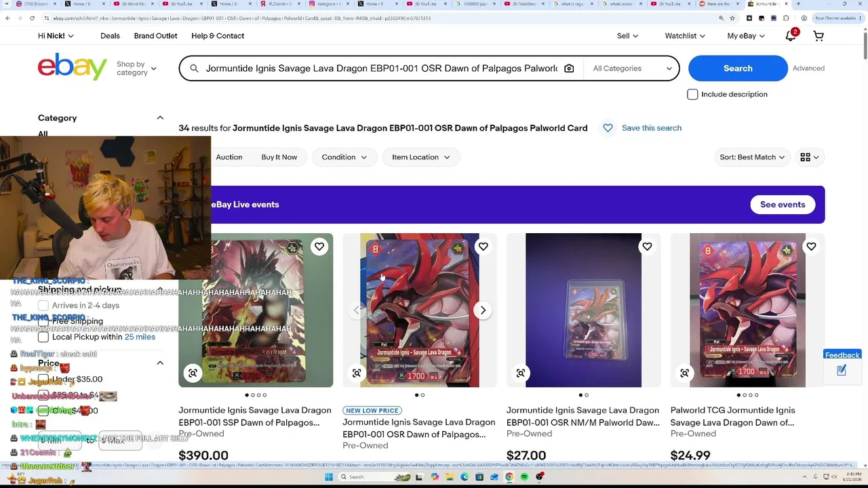Viewport: 868px width, 488px height.
Task: Open the Watchlist dropdown
Action: click(685, 36)
